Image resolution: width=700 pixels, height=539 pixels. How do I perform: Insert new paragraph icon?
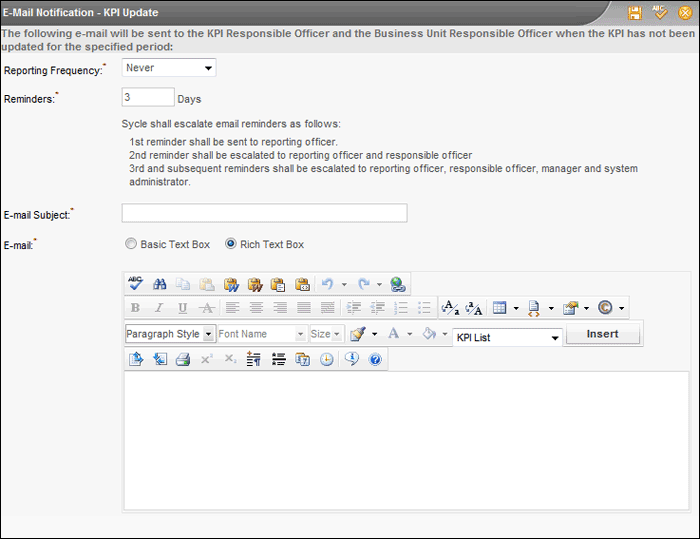[254, 359]
